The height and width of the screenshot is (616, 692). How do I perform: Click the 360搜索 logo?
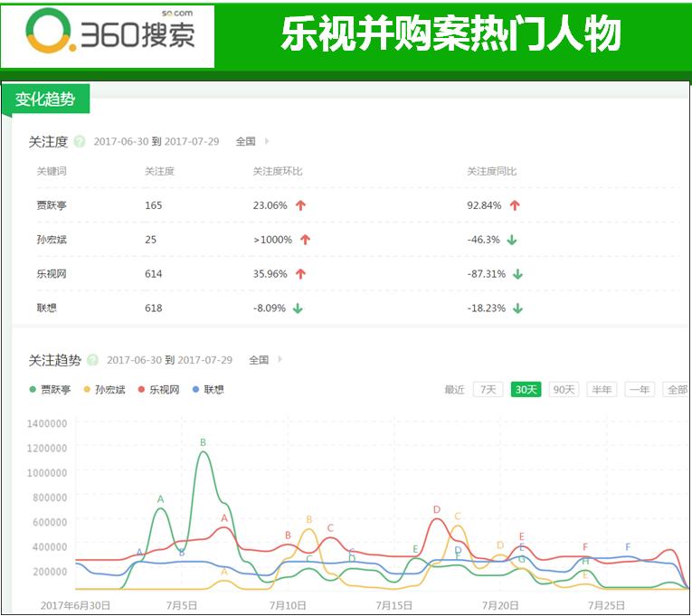point(109,31)
